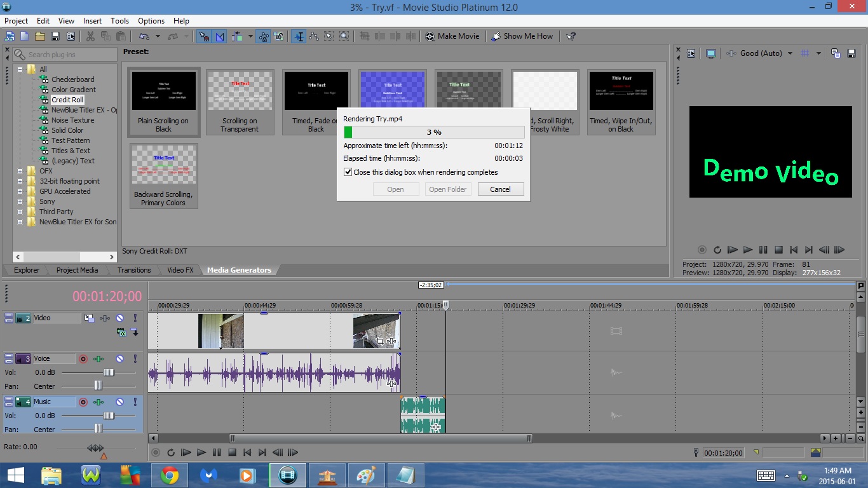Open the Tools menu
Screen dimensions: 868x488
pos(119,21)
